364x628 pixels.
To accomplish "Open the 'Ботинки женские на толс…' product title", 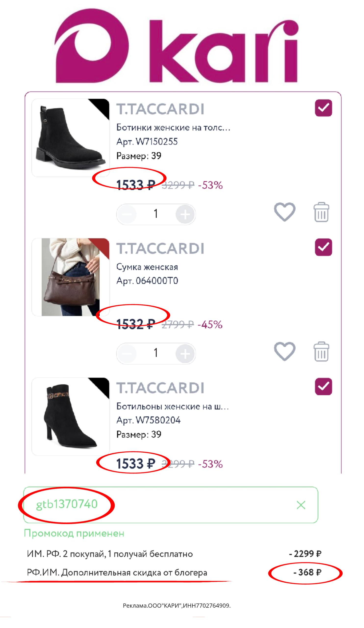I will tap(173, 128).
